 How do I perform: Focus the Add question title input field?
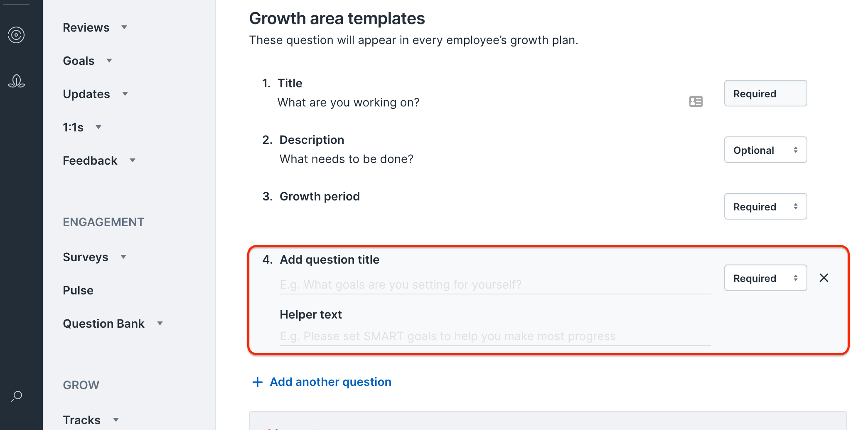495,285
